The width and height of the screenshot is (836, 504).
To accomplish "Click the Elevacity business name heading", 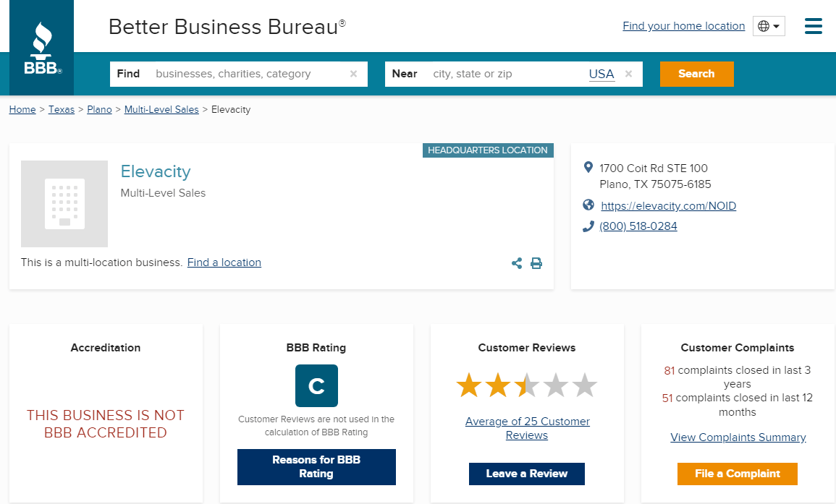I will pos(156,171).
